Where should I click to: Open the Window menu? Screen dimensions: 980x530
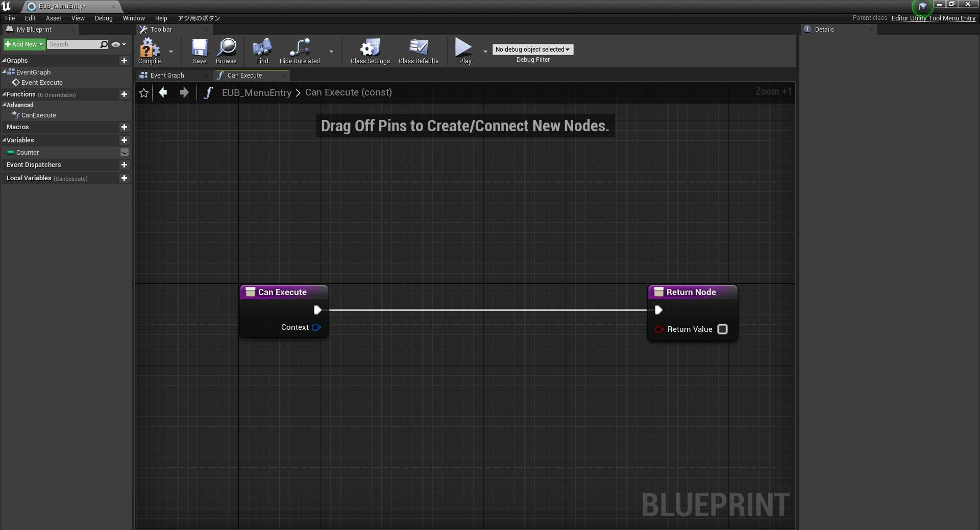[134, 18]
